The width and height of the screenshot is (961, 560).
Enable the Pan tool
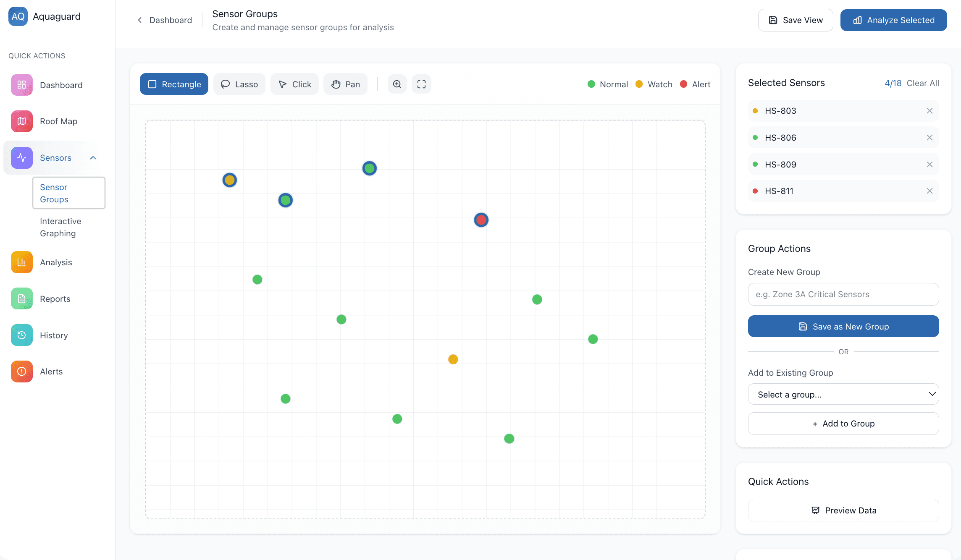pyautogui.click(x=345, y=84)
